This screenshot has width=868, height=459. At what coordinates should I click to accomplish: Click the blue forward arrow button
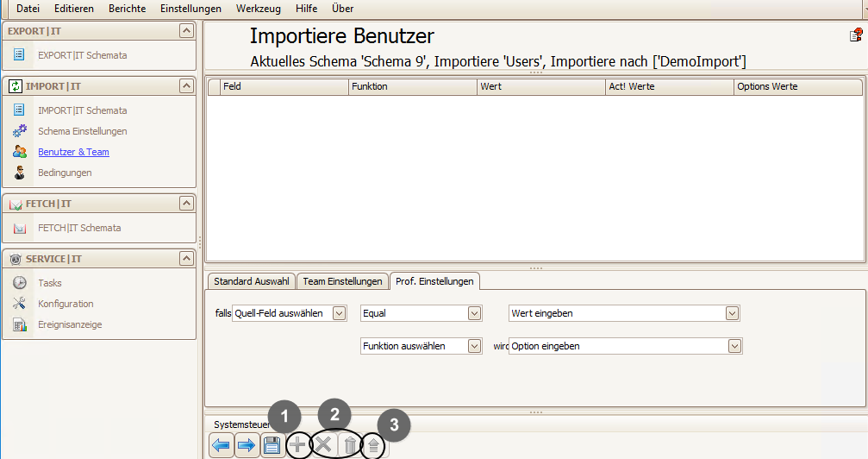[x=247, y=445]
